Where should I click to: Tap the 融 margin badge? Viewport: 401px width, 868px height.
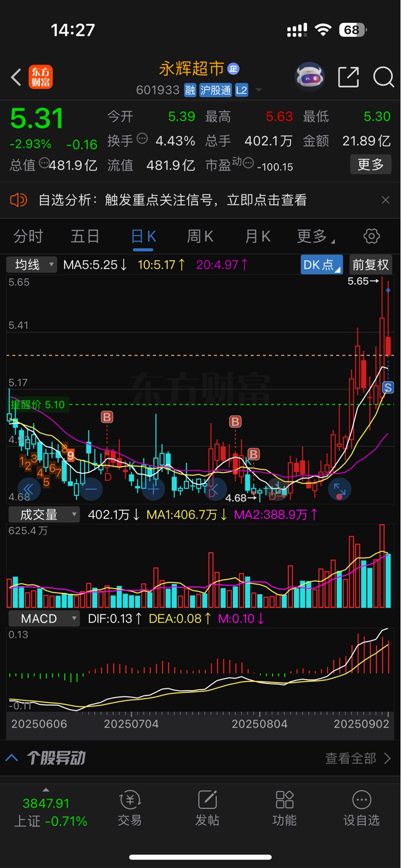pyautogui.click(x=190, y=90)
